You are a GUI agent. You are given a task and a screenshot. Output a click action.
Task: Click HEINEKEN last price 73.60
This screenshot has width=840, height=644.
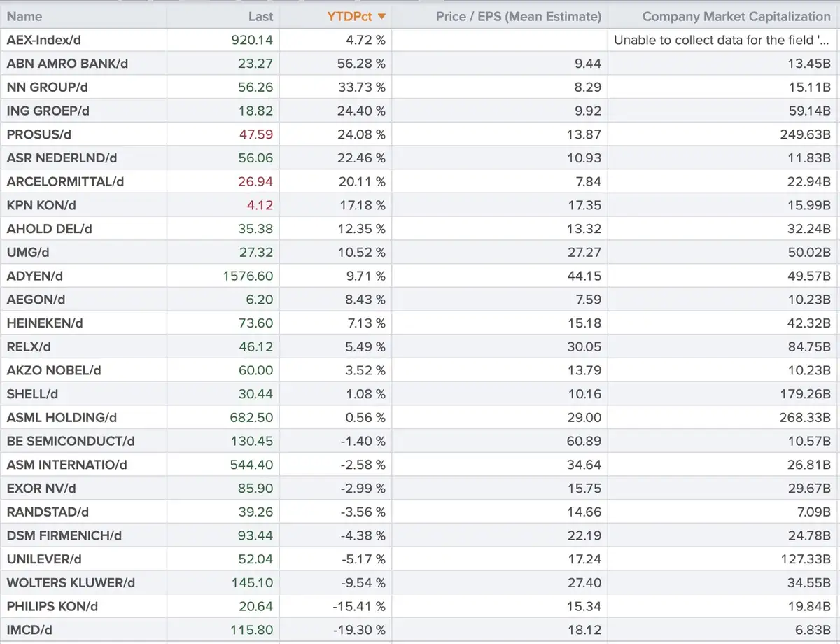coord(256,323)
